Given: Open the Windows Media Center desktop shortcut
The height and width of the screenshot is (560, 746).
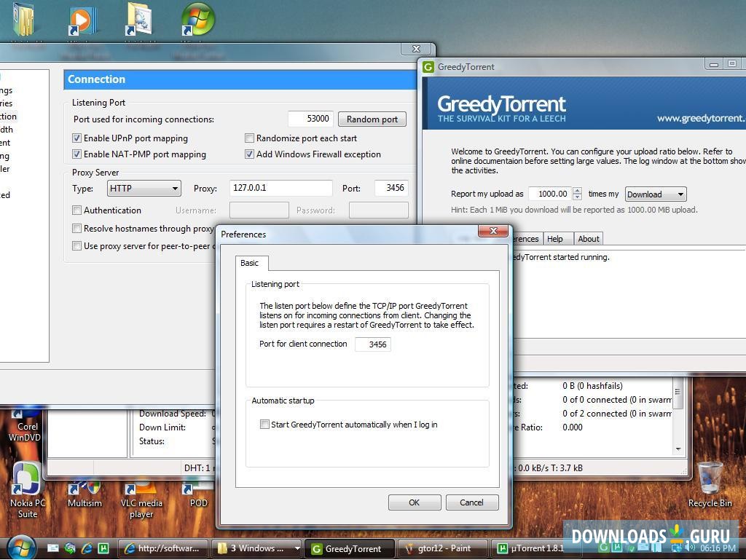Looking at the screenshot, I should (x=198, y=19).
